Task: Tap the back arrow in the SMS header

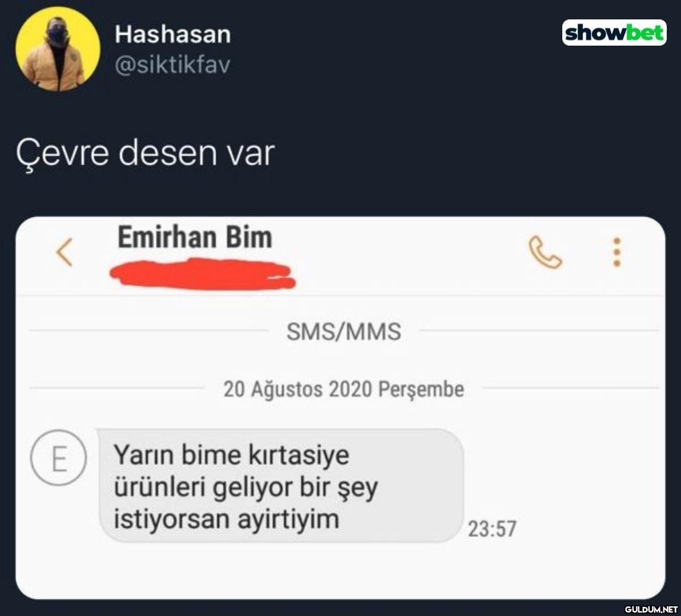Action: [x=65, y=252]
